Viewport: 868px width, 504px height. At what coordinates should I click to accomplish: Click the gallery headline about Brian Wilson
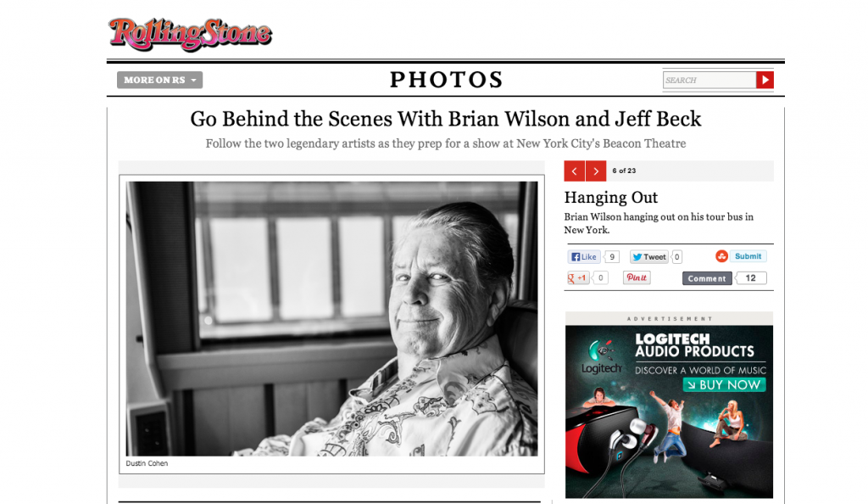446,119
